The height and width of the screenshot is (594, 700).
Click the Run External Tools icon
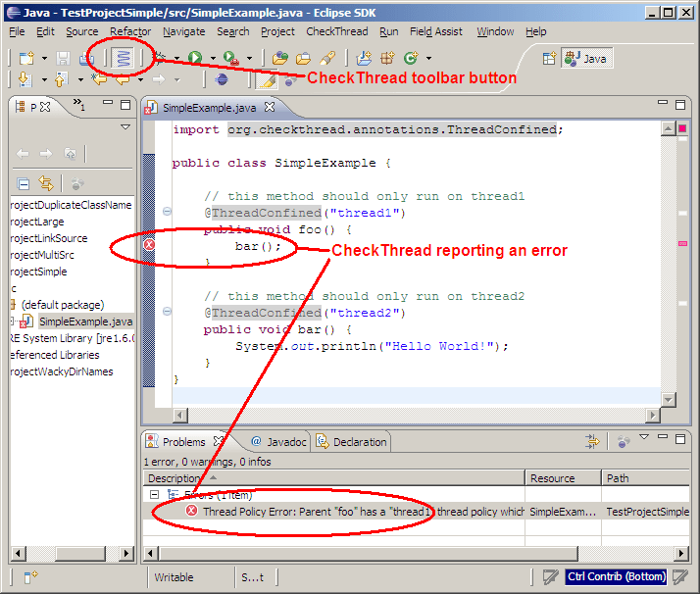[x=231, y=58]
